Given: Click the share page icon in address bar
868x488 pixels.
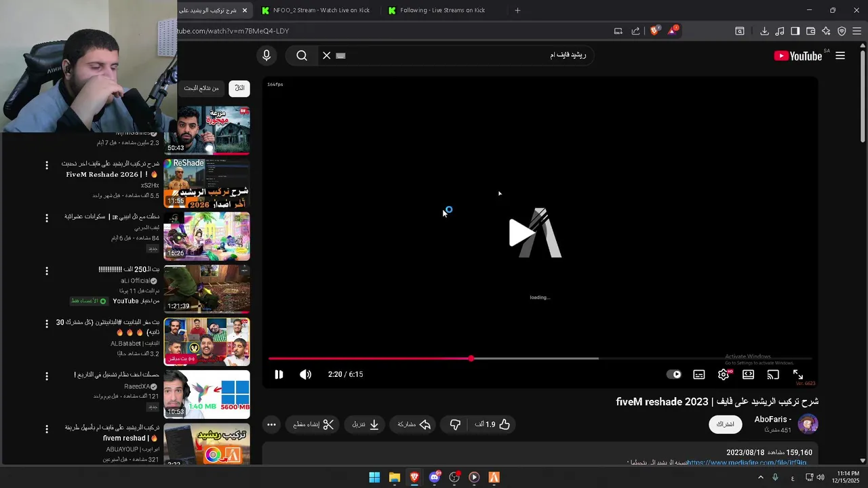Looking at the screenshot, I should (635, 30).
